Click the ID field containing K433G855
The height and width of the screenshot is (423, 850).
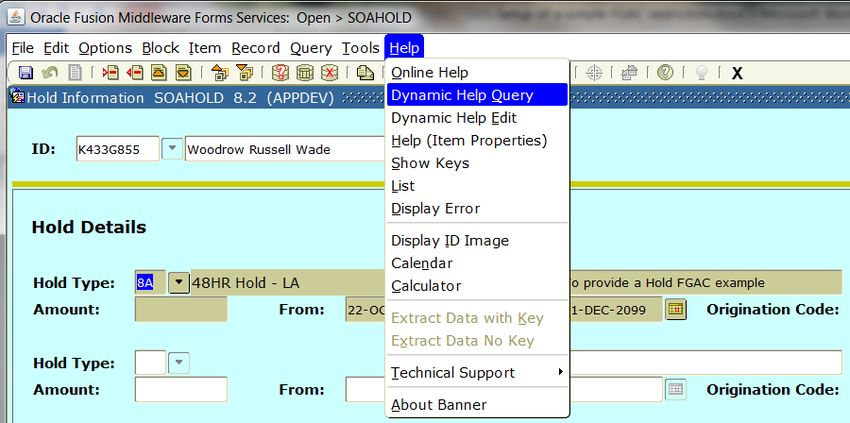click(x=118, y=149)
